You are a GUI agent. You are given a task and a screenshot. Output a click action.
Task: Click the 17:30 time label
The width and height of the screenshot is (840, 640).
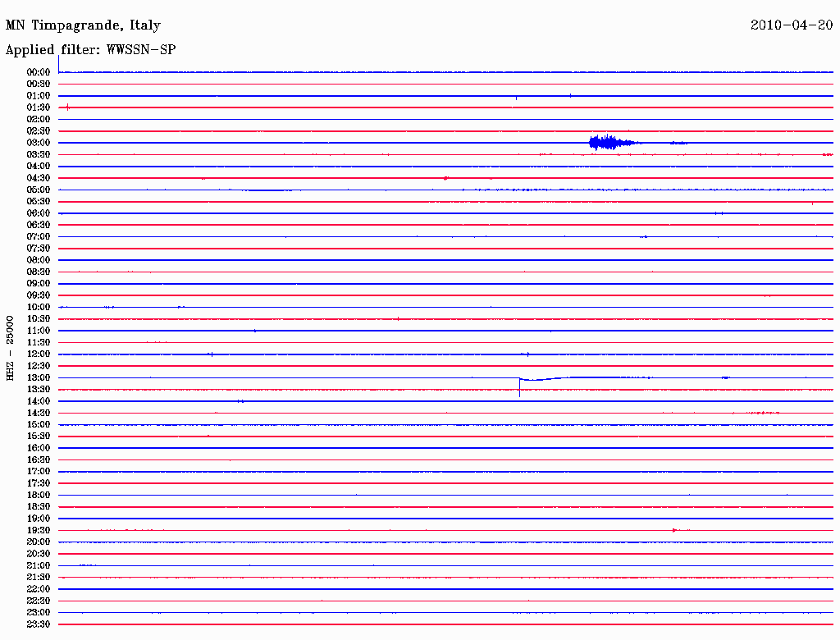coord(39,483)
